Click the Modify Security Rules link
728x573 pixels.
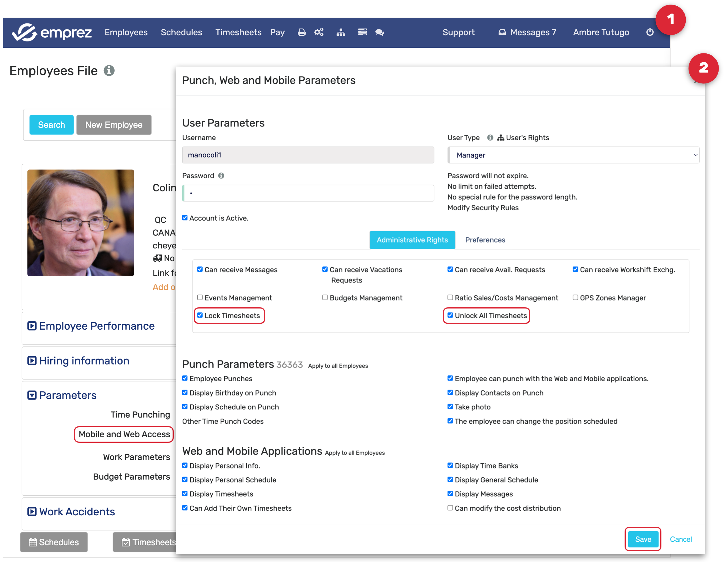coord(483,208)
